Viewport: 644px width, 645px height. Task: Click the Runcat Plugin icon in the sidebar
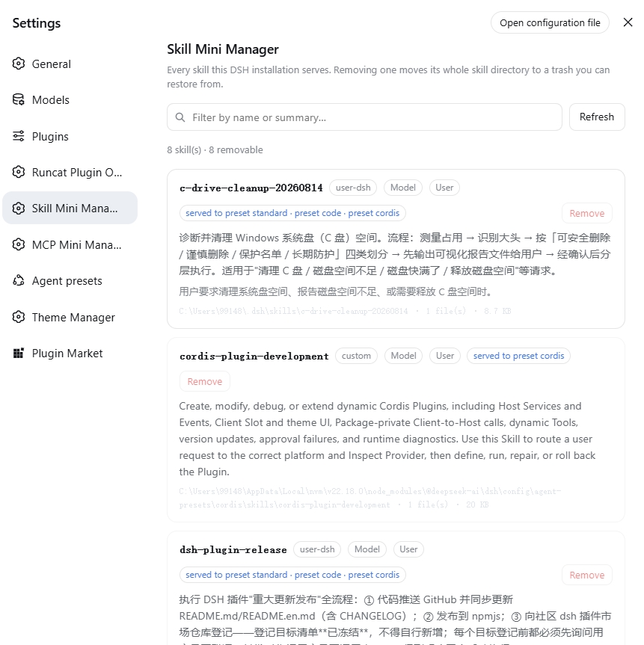(19, 172)
